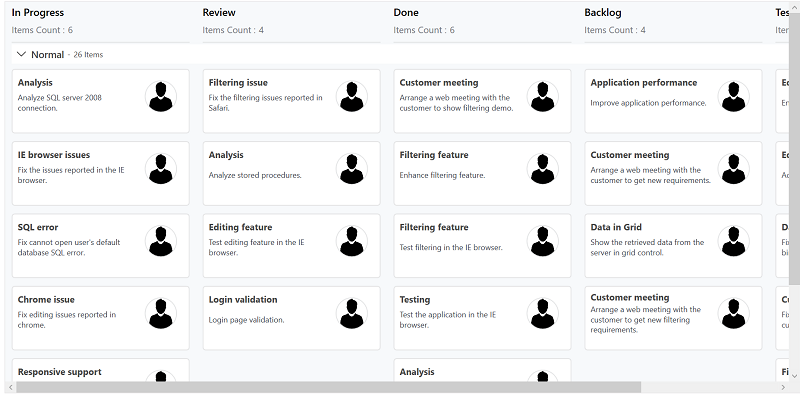Click avatar on Login validation card
This screenshot has height=406, width=800.
point(352,314)
